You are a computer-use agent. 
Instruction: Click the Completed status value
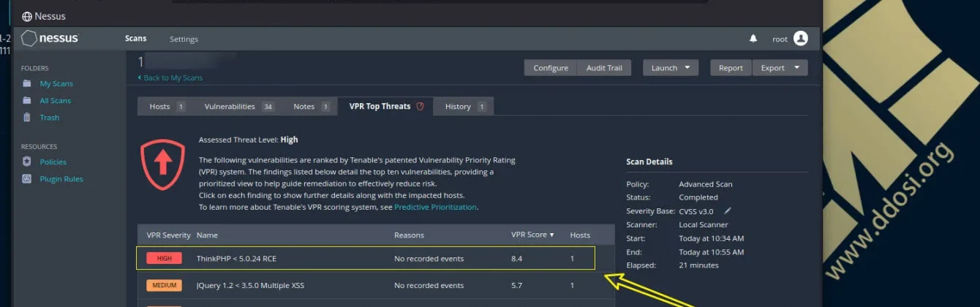tap(698, 197)
